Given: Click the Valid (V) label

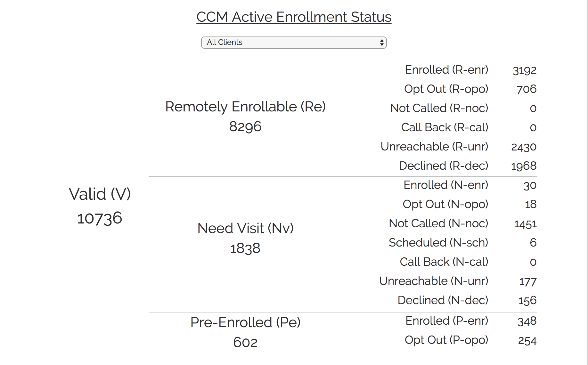Looking at the screenshot, I should pyautogui.click(x=100, y=194).
